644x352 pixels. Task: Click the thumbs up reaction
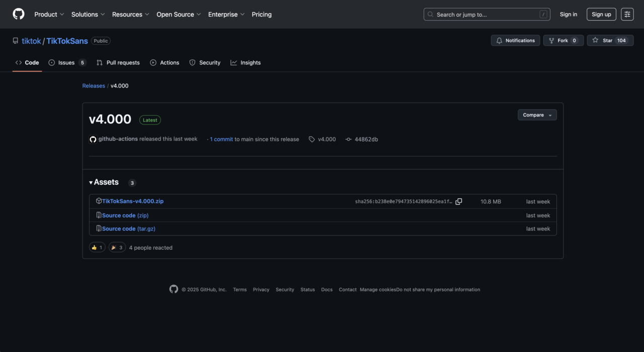(98, 247)
